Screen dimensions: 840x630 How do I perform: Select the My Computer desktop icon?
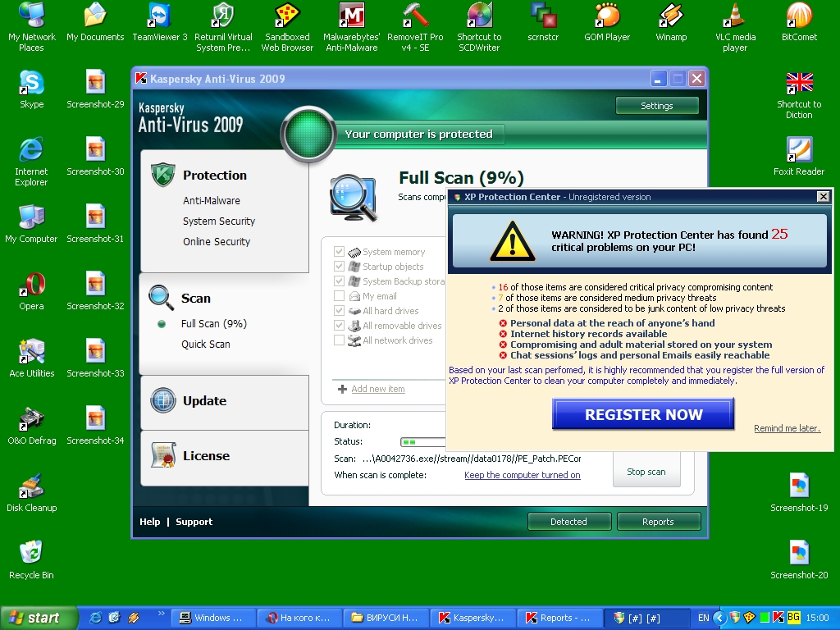(x=31, y=223)
